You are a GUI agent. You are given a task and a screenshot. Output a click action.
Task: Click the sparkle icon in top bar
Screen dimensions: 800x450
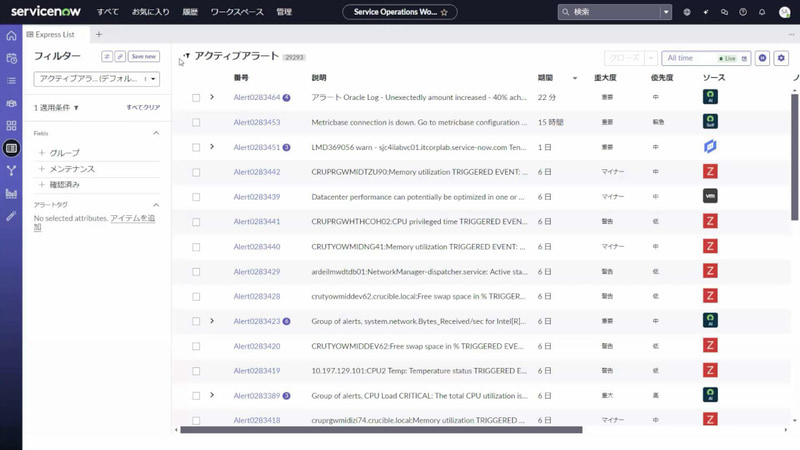point(706,12)
